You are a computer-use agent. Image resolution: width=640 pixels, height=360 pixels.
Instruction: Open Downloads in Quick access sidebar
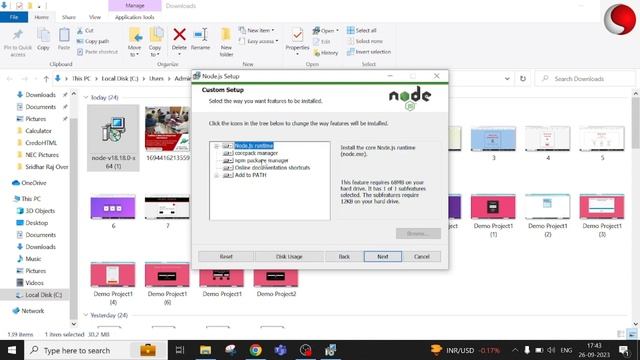click(40, 95)
